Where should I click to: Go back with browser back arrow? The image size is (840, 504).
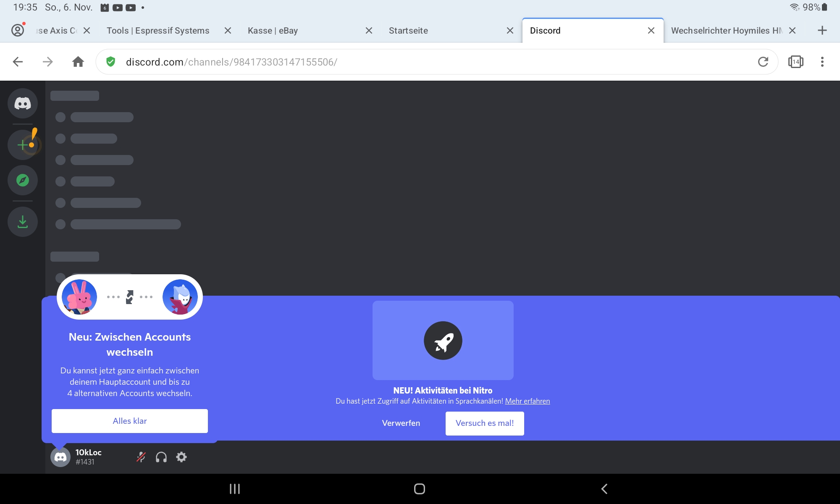[x=18, y=62]
